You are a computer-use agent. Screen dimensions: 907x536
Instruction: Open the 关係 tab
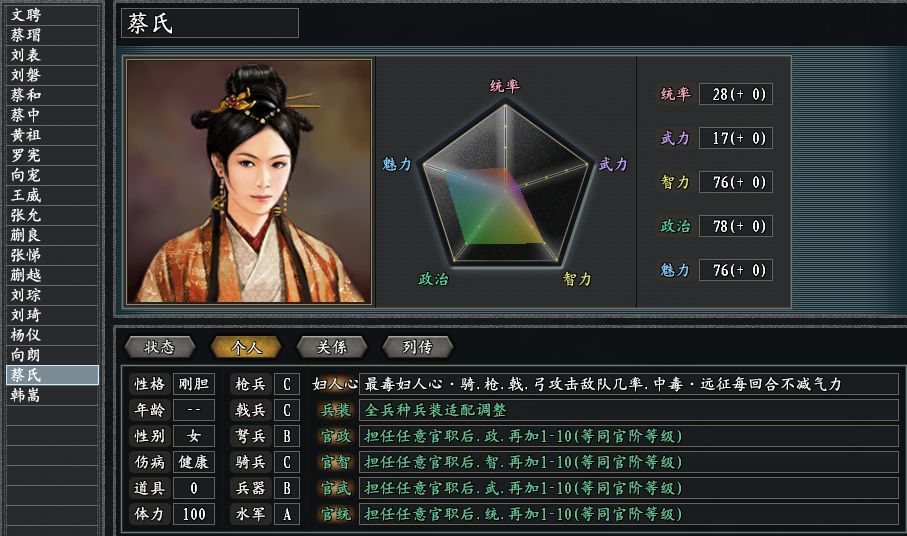tap(331, 347)
